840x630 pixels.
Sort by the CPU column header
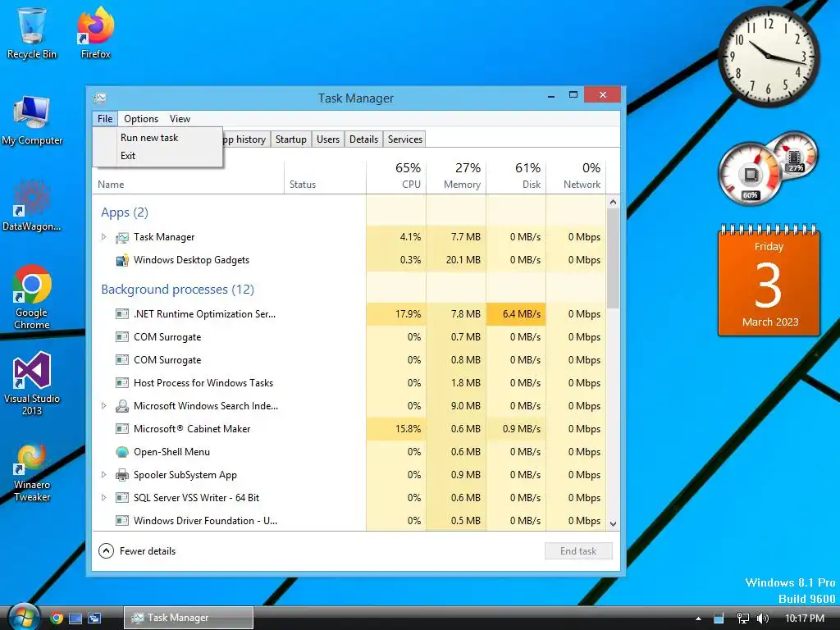(x=396, y=176)
